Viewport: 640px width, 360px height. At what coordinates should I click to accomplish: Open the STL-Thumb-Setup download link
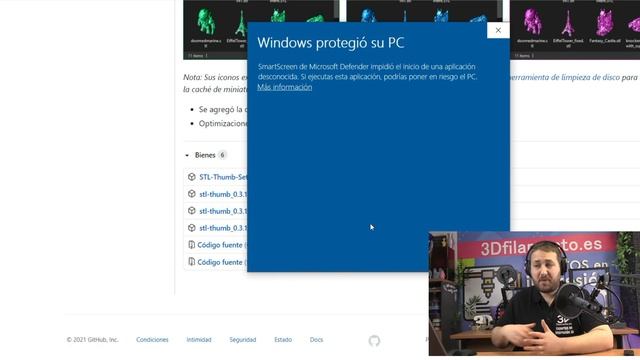223,177
